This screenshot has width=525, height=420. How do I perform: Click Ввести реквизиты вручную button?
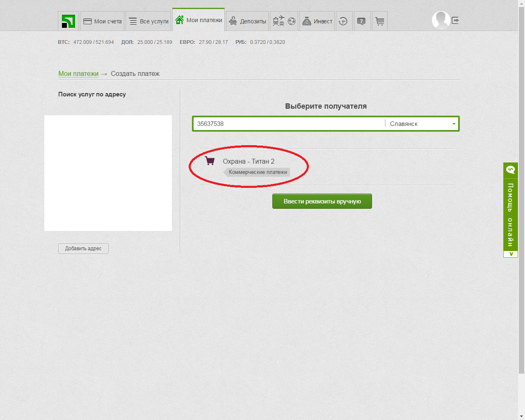pos(322,201)
